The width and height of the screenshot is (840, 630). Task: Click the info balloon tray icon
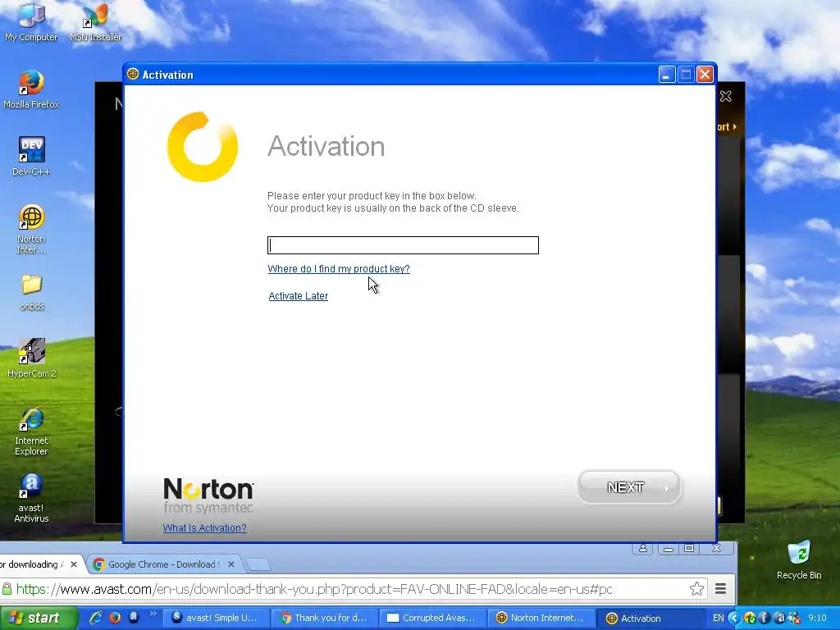(x=765, y=618)
